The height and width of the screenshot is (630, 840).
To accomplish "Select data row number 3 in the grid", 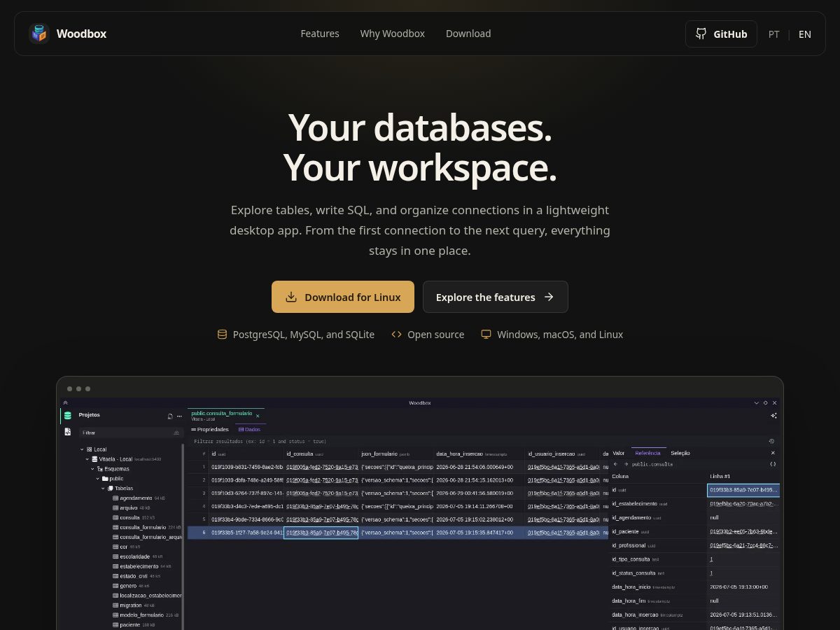I will pos(398,493).
